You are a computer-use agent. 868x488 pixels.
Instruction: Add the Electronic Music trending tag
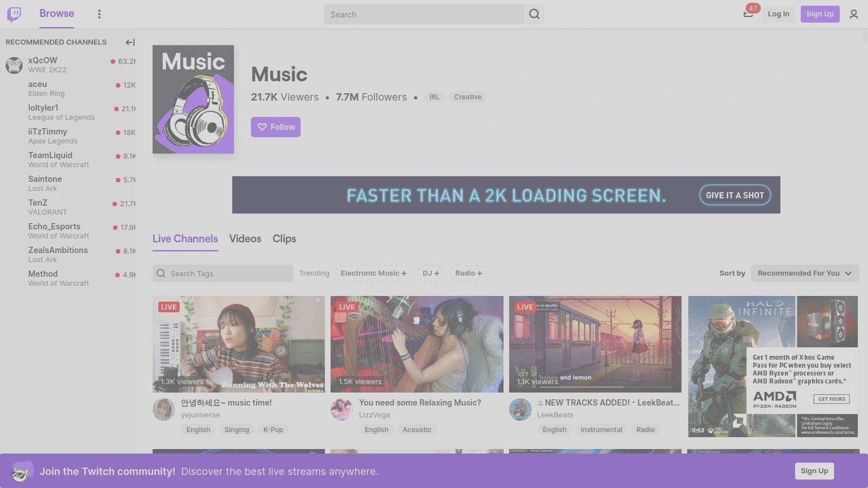pos(374,273)
